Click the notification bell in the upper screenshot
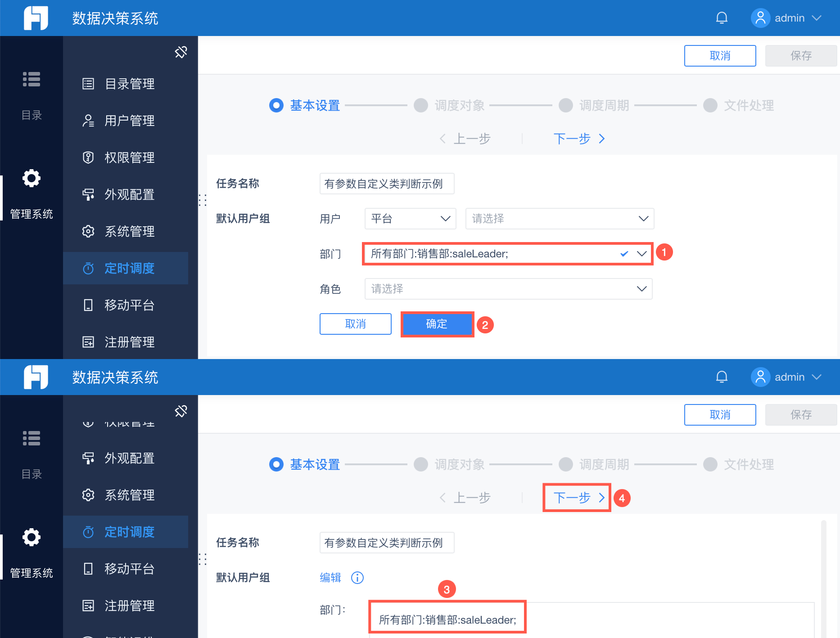The width and height of the screenshot is (840, 638). [x=722, y=18]
